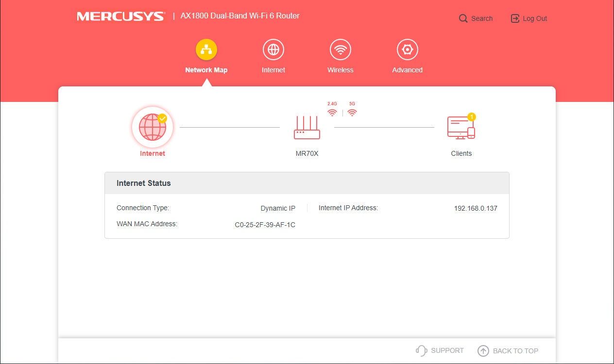Viewport: 614px width, 364px height.
Task: Click the Internet IP Address label
Action: click(x=348, y=208)
